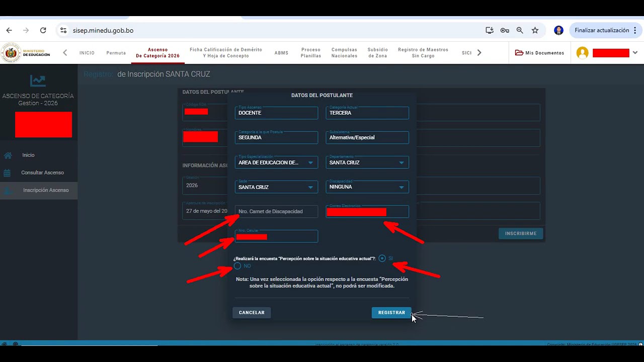Image resolution: width=644 pixels, height=362 pixels.
Task: Click the address bar URL sisep.minedu.gob.bo
Action: click(x=103, y=30)
